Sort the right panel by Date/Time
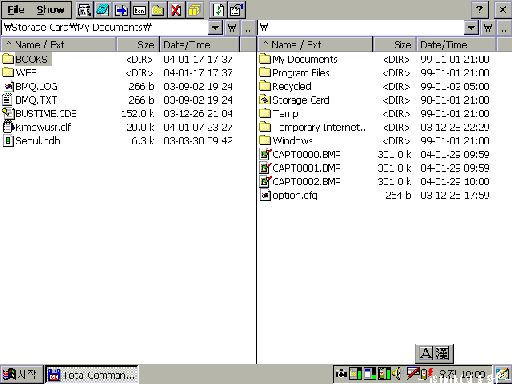This screenshot has width=512, height=384. 456,44
